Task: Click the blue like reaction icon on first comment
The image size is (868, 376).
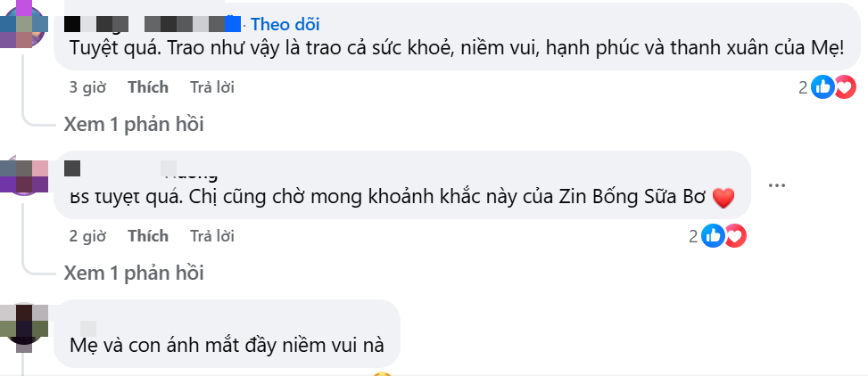Action: pyautogui.click(x=823, y=87)
